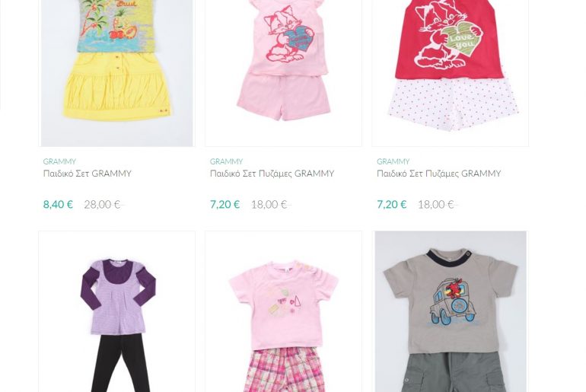Click the middle product's 7,20 € price

pos(225,205)
